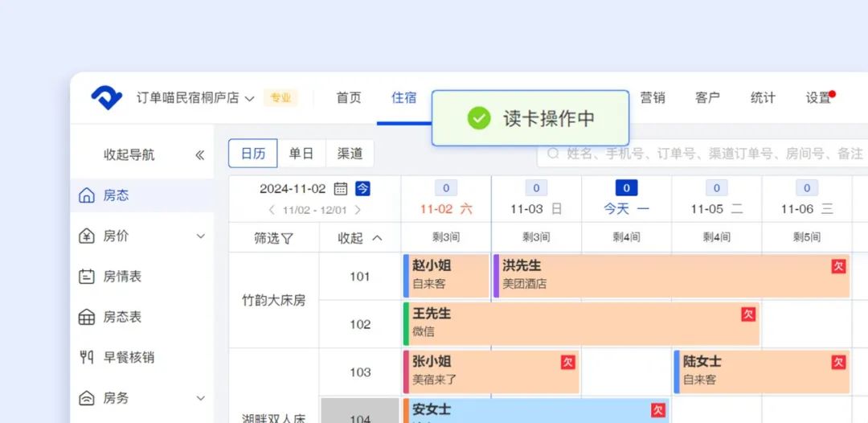
Task: Click room 102 cell
Action: 360,324
